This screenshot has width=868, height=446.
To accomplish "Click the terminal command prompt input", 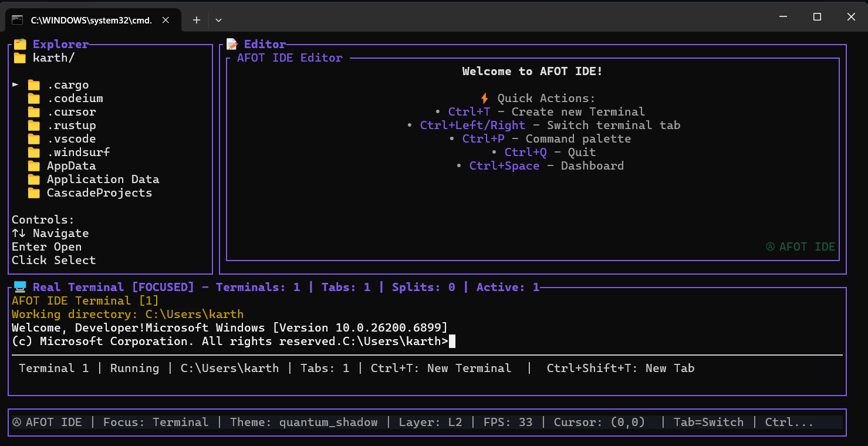I will [x=452, y=341].
